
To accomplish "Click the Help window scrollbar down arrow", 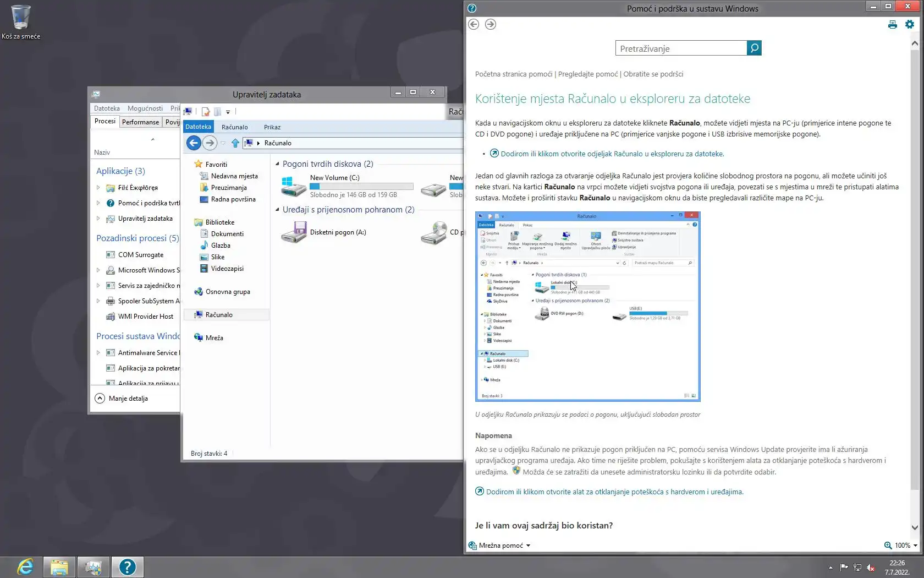I will pos(915,527).
